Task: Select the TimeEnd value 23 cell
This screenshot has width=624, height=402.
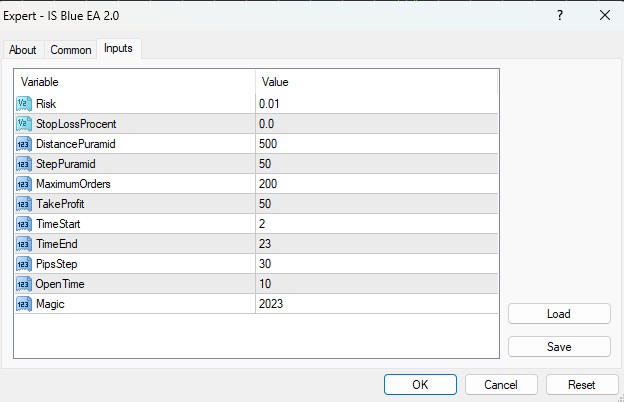Action: tap(376, 244)
